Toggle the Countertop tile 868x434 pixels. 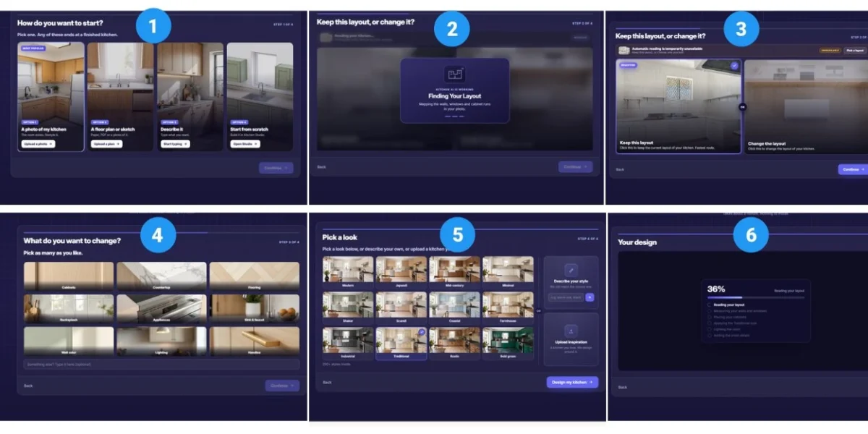(161, 276)
